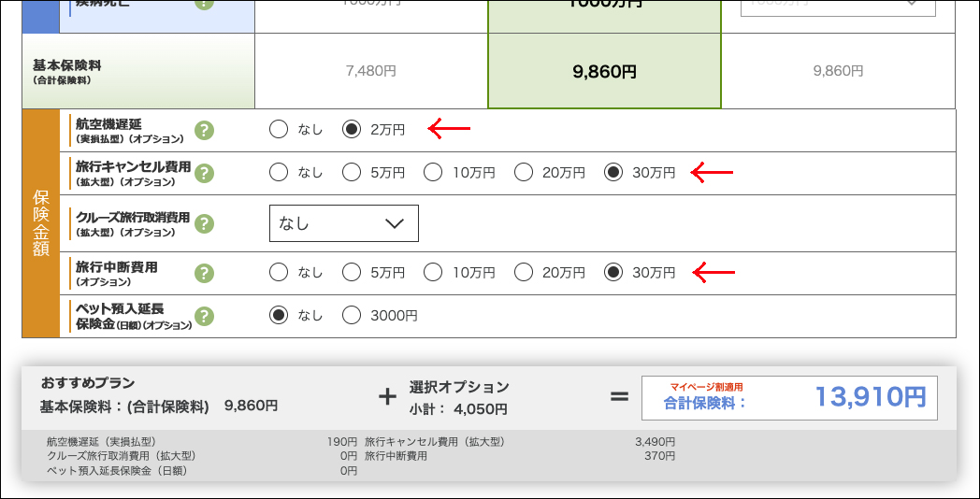Choose 5万円 for 旅行キャンセル費用
Viewport: 980px width, 499px height.
(x=352, y=172)
